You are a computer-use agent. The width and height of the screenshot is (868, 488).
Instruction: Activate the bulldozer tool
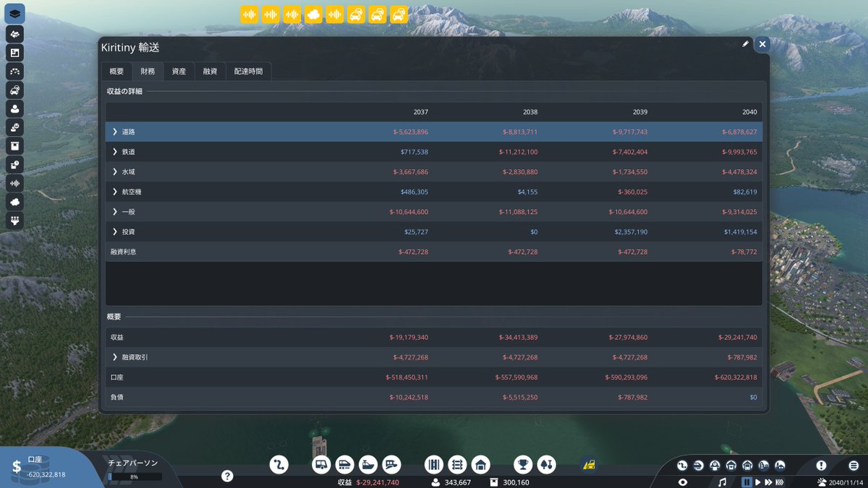tap(589, 464)
